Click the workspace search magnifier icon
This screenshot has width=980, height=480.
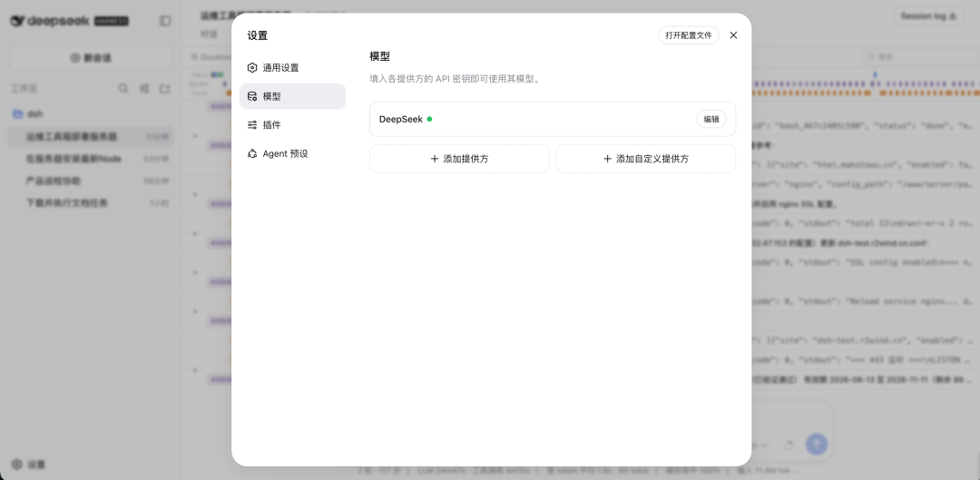coord(123,89)
